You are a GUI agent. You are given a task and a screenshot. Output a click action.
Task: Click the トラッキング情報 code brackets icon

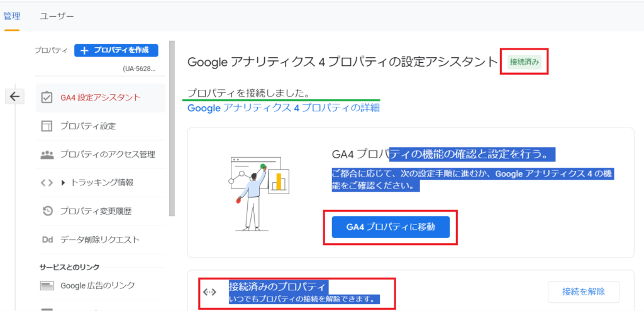[47, 183]
